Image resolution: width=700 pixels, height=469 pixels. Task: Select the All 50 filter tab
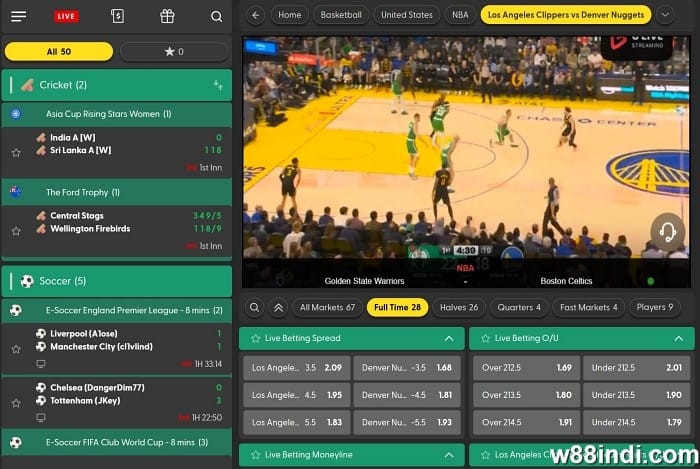59,52
